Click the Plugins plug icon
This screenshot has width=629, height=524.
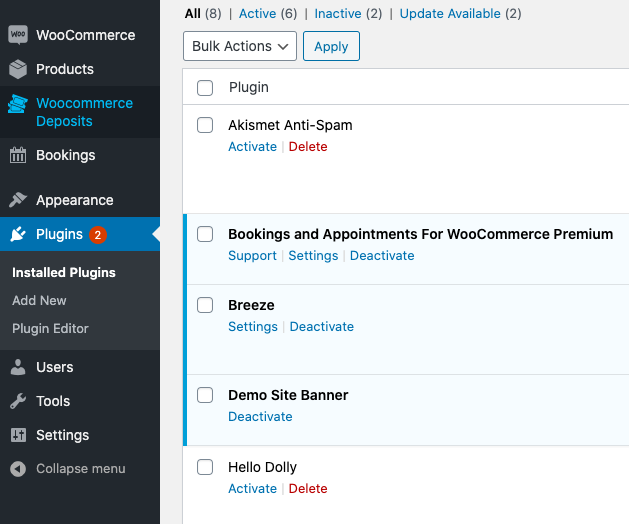point(18,234)
